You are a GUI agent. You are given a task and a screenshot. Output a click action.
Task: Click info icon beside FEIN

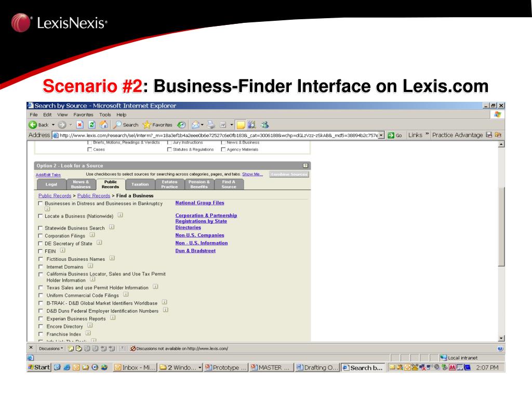(62, 250)
